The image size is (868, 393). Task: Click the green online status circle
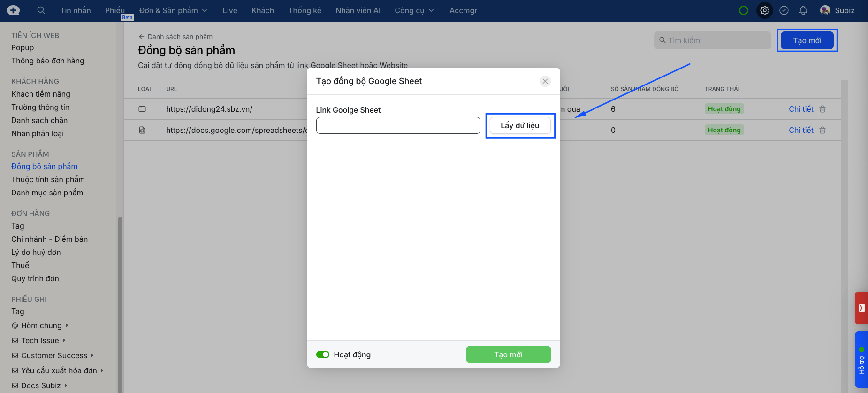point(744,10)
